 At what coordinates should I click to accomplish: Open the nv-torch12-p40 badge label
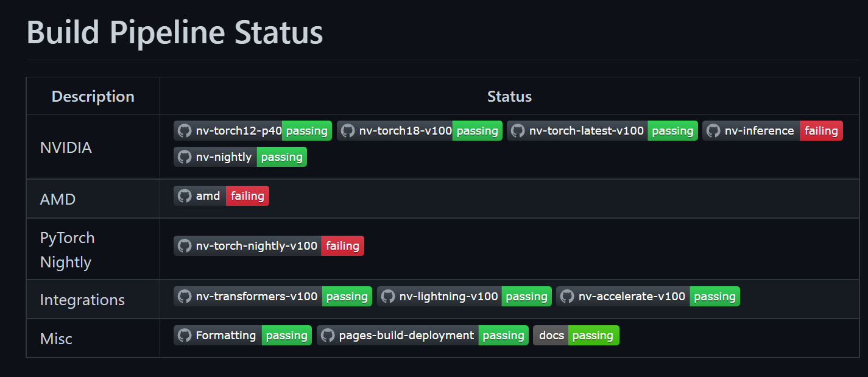pos(239,131)
